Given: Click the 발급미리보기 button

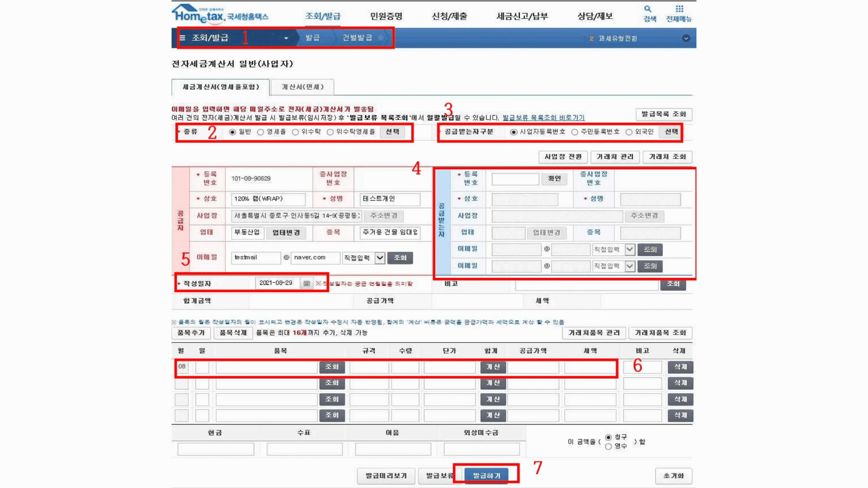Looking at the screenshot, I should pos(386,476).
